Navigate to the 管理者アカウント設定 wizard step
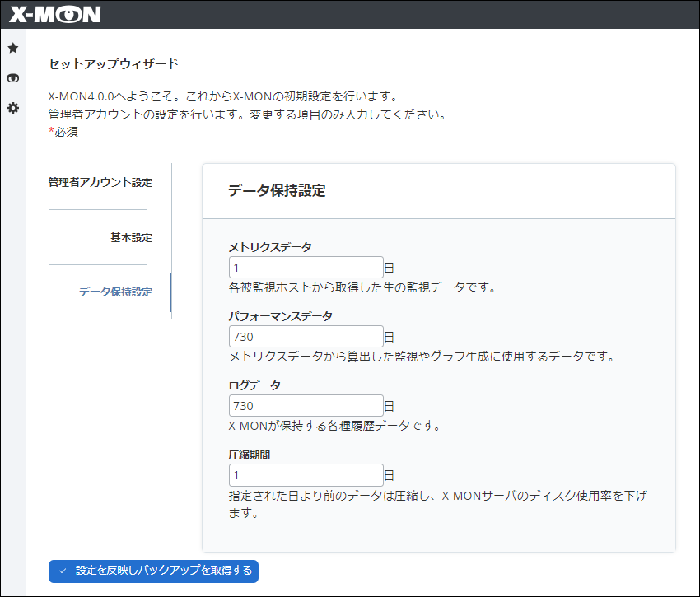This screenshot has height=597, width=700. [x=99, y=182]
